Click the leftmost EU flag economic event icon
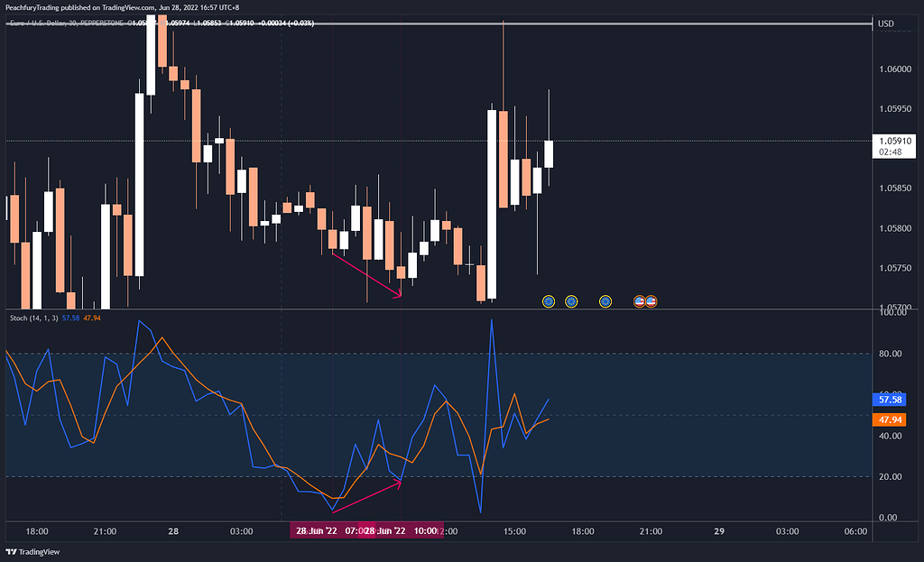Image resolution: width=924 pixels, height=562 pixels. point(548,300)
